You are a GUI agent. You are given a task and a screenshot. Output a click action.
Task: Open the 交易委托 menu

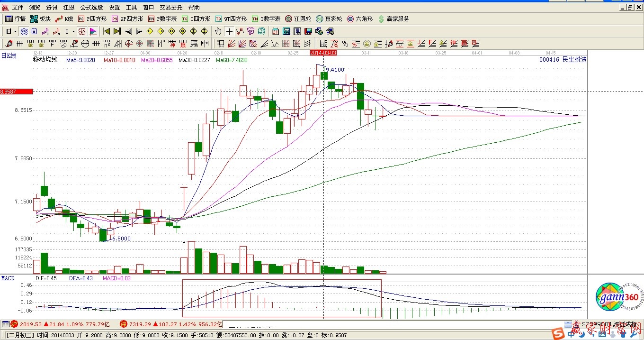coord(171,8)
